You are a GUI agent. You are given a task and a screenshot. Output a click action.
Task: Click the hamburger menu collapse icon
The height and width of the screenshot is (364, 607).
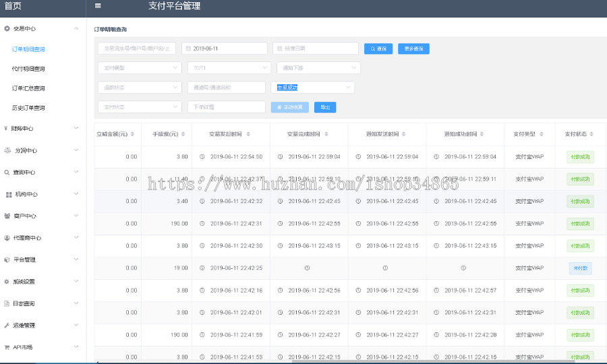click(x=98, y=6)
